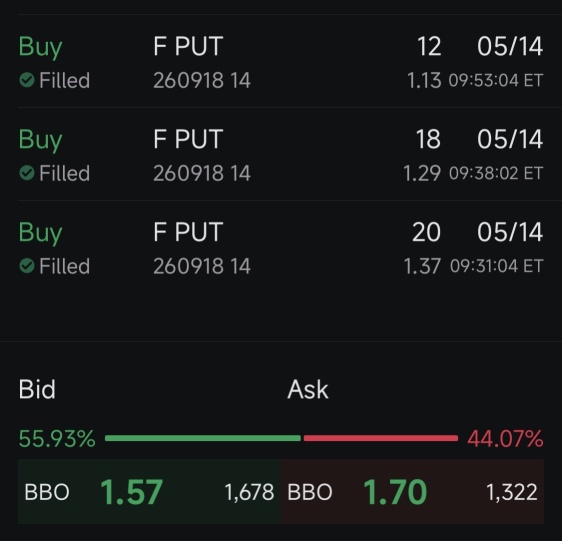This screenshot has height=541, width=562.
Task: Tap the Bid column header
Action: pos(37,389)
